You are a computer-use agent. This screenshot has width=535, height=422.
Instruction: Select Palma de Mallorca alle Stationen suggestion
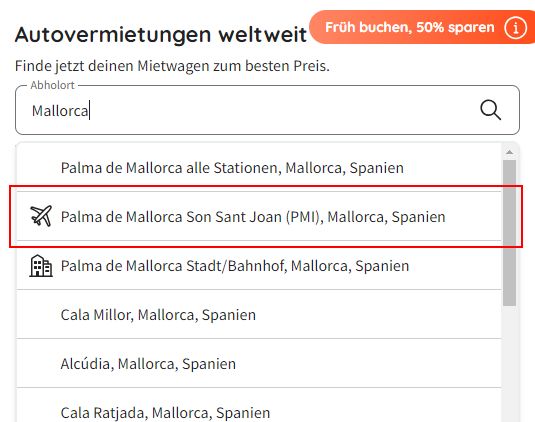click(259, 168)
